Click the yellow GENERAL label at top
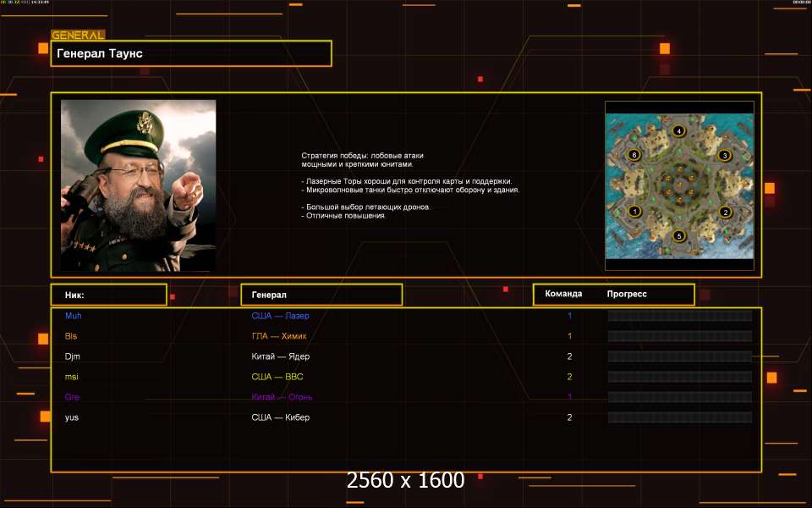The image size is (812, 508). (78, 36)
